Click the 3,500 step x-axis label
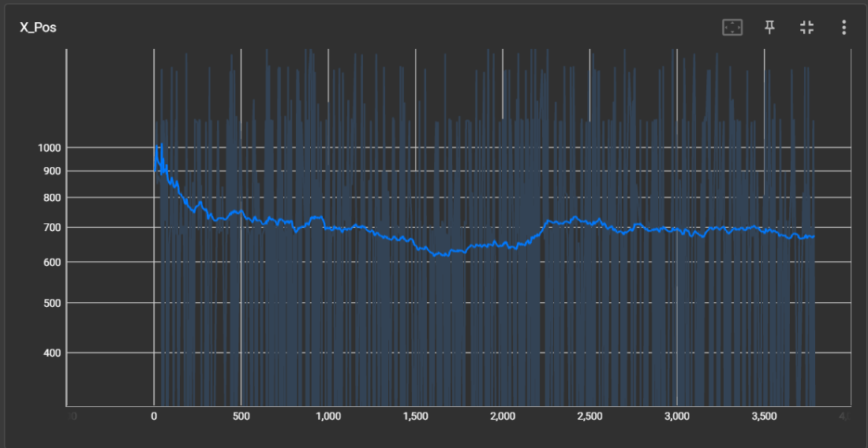This screenshot has width=868, height=448. pyautogui.click(x=764, y=416)
